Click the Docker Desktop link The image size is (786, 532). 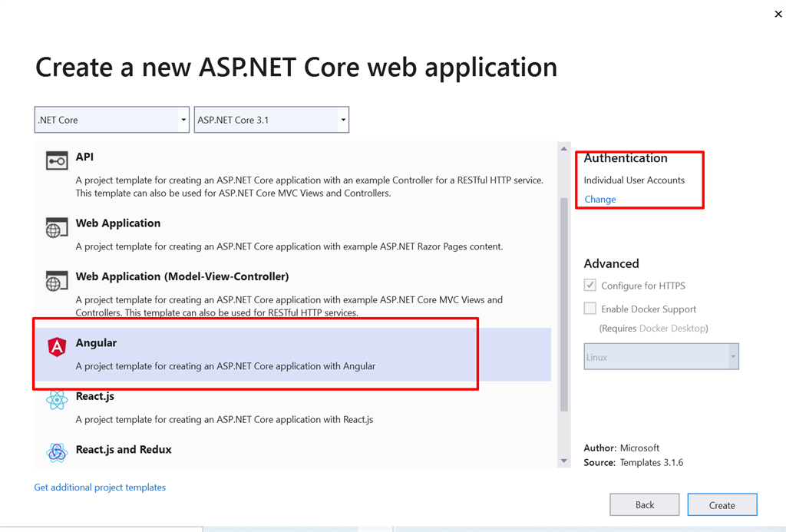pyautogui.click(x=672, y=329)
